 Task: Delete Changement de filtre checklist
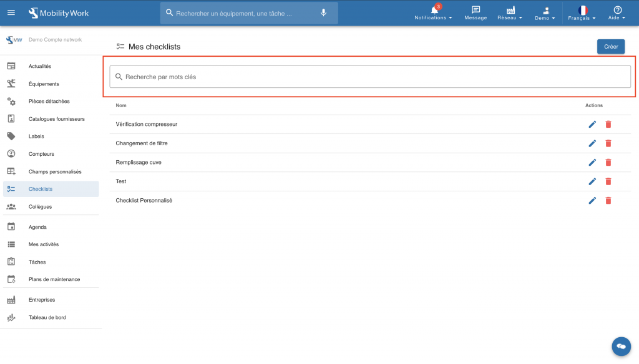pyautogui.click(x=608, y=143)
